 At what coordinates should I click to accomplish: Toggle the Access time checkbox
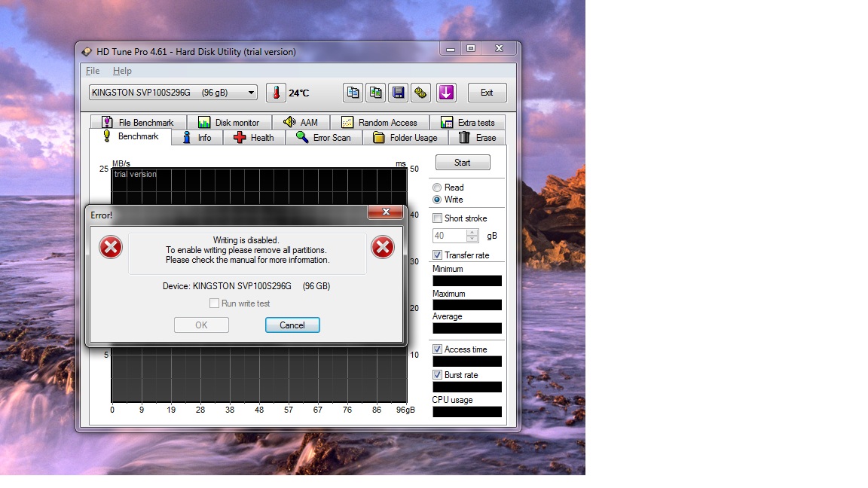click(437, 349)
